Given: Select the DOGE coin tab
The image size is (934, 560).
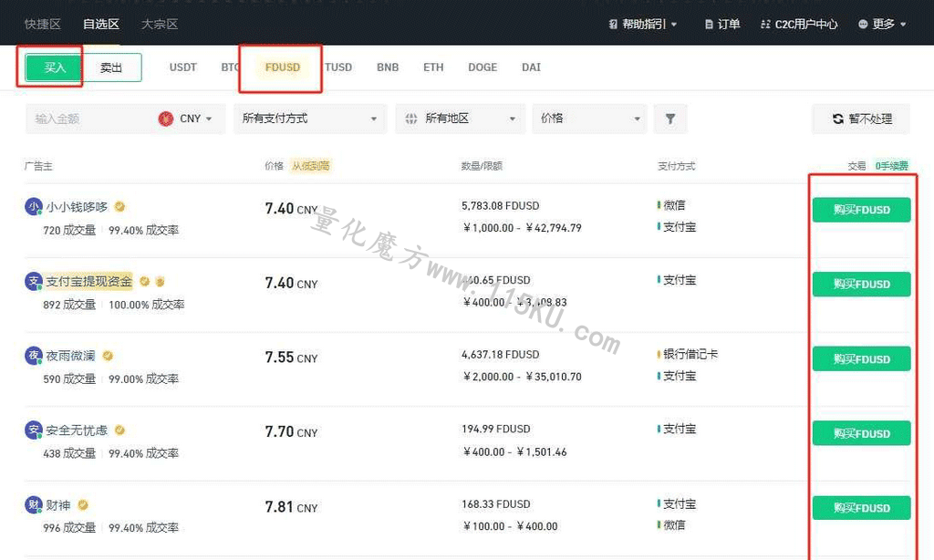Looking at the screenshot, I should [483, 67].
